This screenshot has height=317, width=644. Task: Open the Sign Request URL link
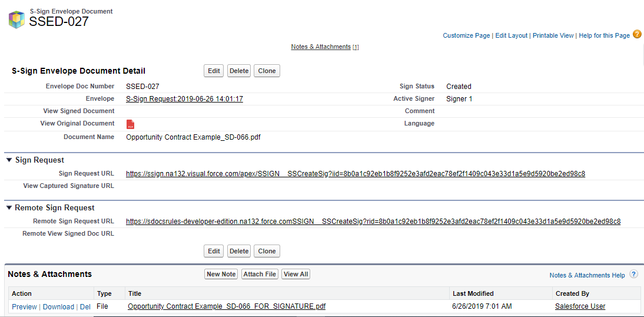(356, 174)
